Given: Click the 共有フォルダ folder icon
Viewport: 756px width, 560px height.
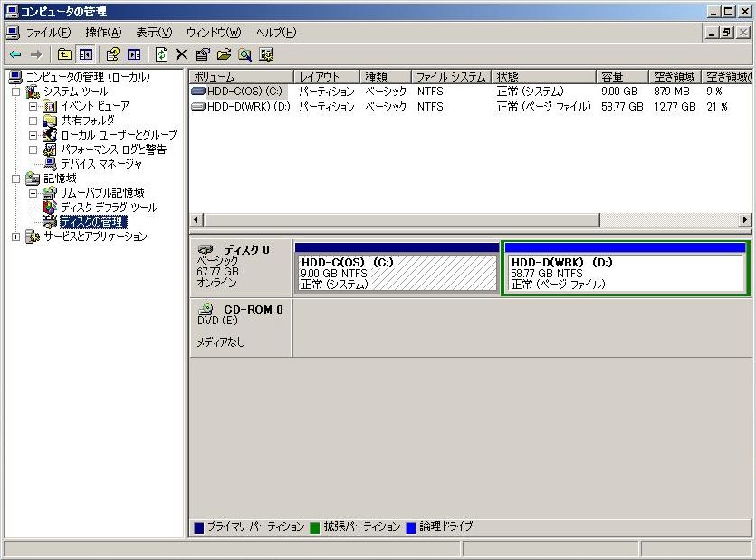Looking at the screenshot, I should [50, 121].
